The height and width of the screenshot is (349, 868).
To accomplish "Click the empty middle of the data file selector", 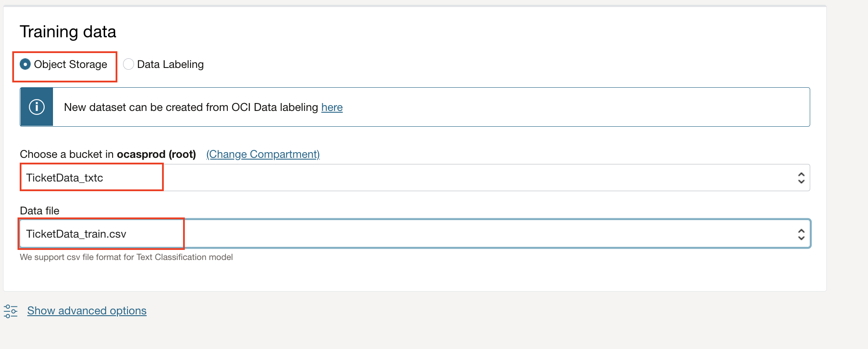I will tap(486, 234).
